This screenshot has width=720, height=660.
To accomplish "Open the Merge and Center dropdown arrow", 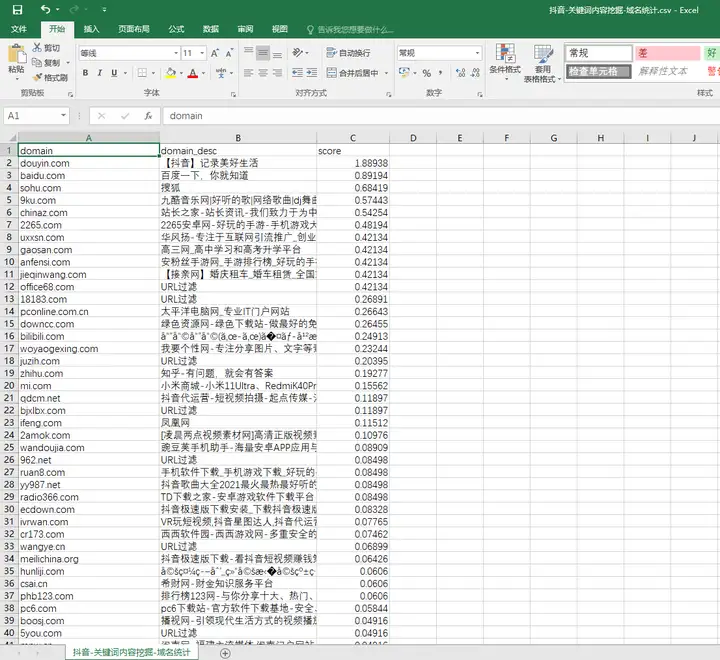I will click(386, 73).
